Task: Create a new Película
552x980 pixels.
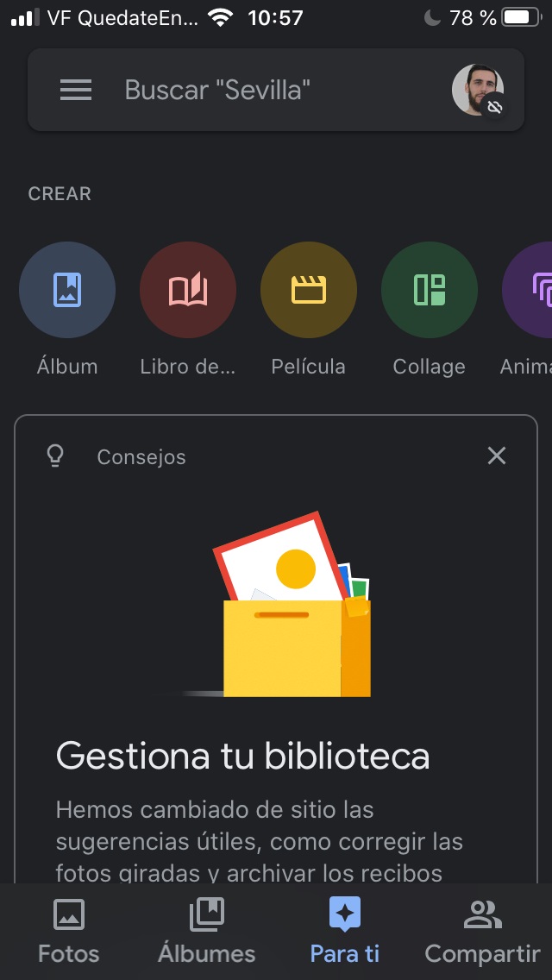Action: 309,290
